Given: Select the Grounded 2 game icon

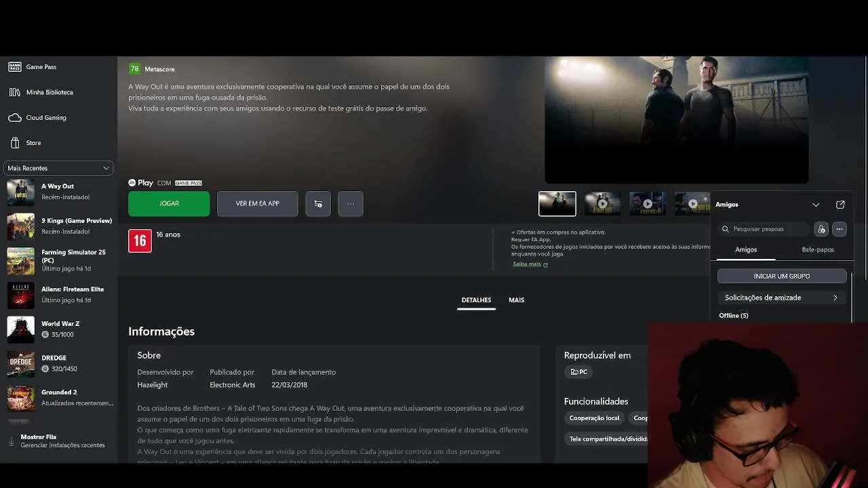Looking at the screenshot, I should coord(20,398).
